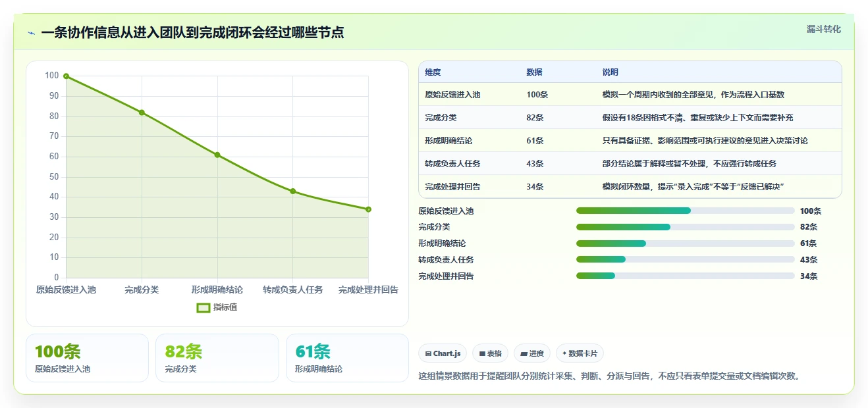Image resolution: width=868 pixels, height=408 pixels.
Task: Click the footer note starting 这组情景数据
Action: (609, 376)
